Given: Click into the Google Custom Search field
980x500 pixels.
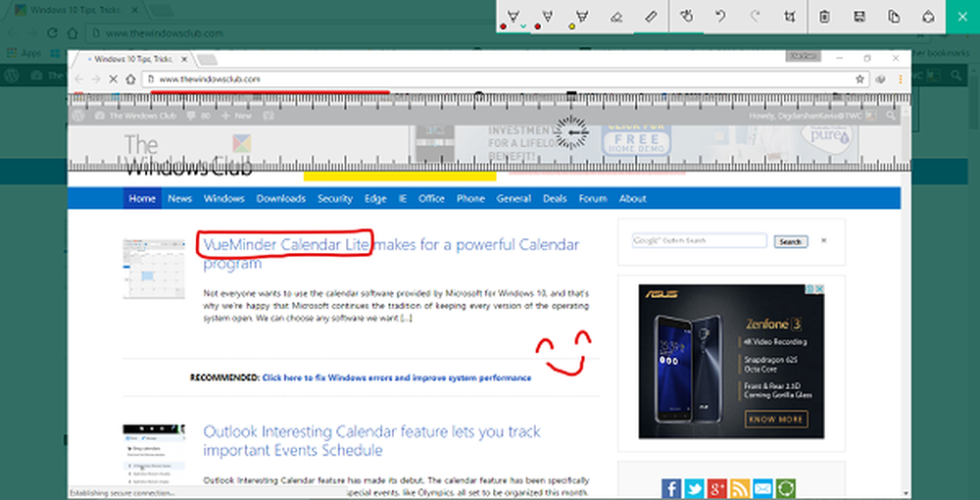Looking at the screenshot, I should click(699, 240).
